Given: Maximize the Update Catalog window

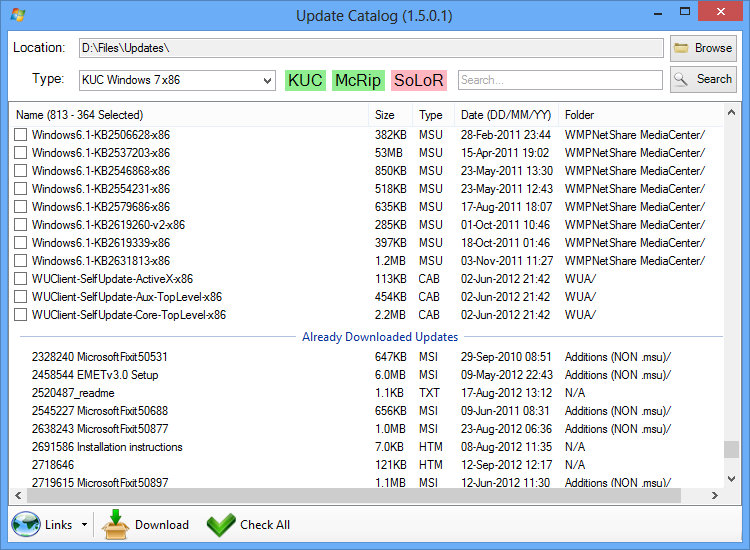Looking at the screenshot, I should pyautogui.click(x=684, y=11).
